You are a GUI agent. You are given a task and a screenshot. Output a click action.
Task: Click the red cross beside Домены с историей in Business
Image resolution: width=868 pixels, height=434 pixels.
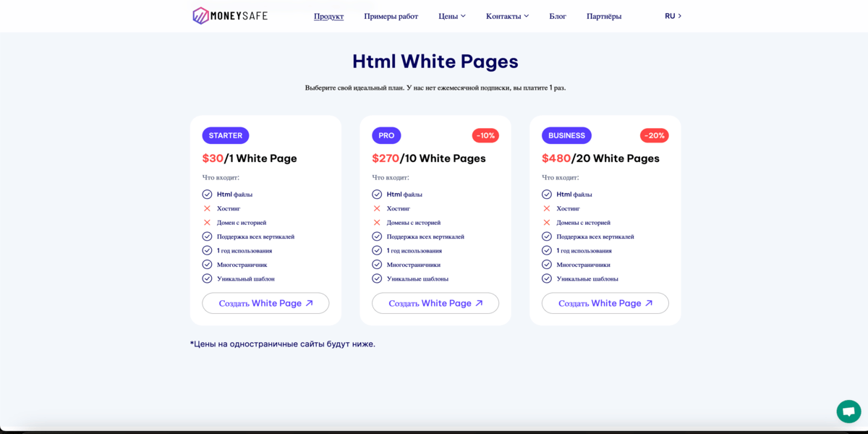tap(547, 223)
